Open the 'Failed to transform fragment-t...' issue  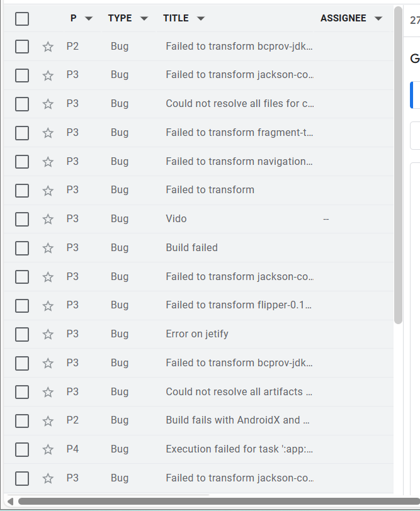tap(239, 133)
